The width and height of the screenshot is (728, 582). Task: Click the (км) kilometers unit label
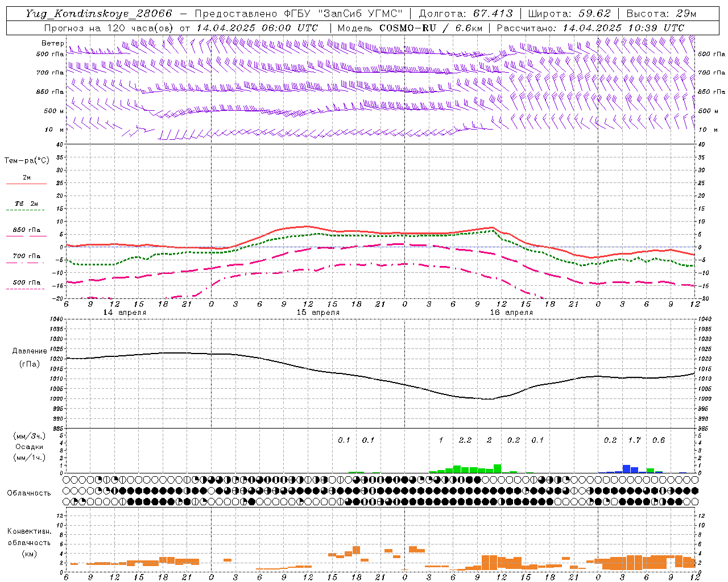pos(29,553)
